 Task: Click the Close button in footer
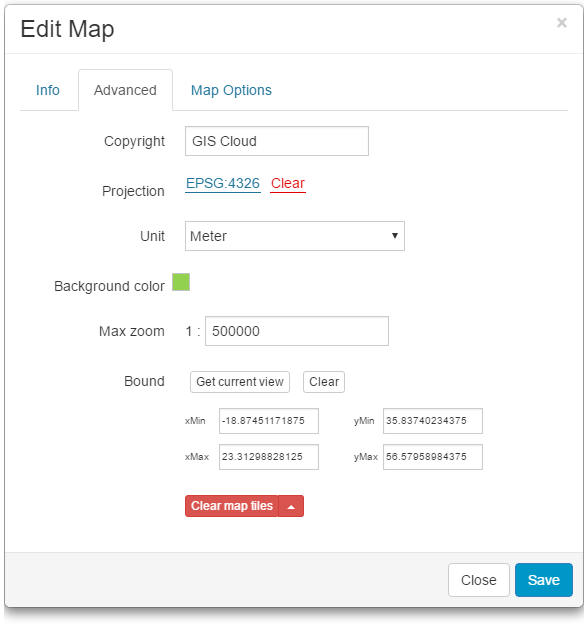(479, 580)
